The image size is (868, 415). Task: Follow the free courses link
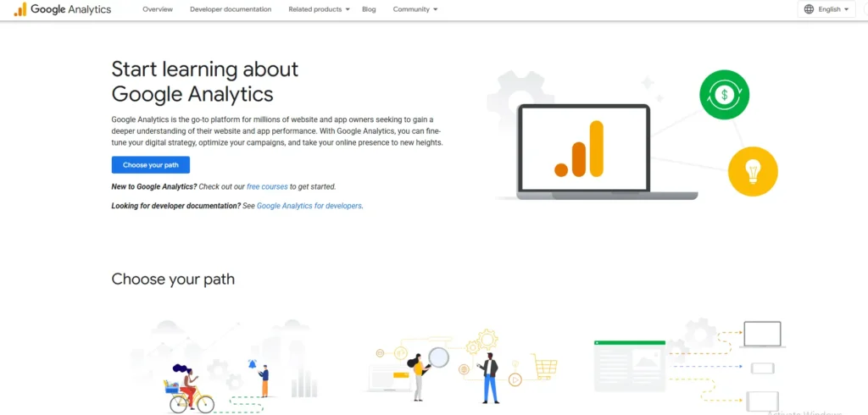coord(267,187)
